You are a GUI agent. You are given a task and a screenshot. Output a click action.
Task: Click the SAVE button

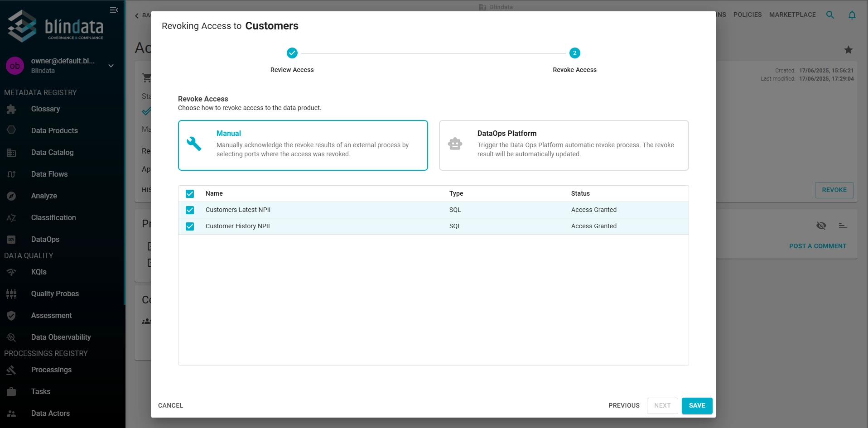tap(697, 406)
